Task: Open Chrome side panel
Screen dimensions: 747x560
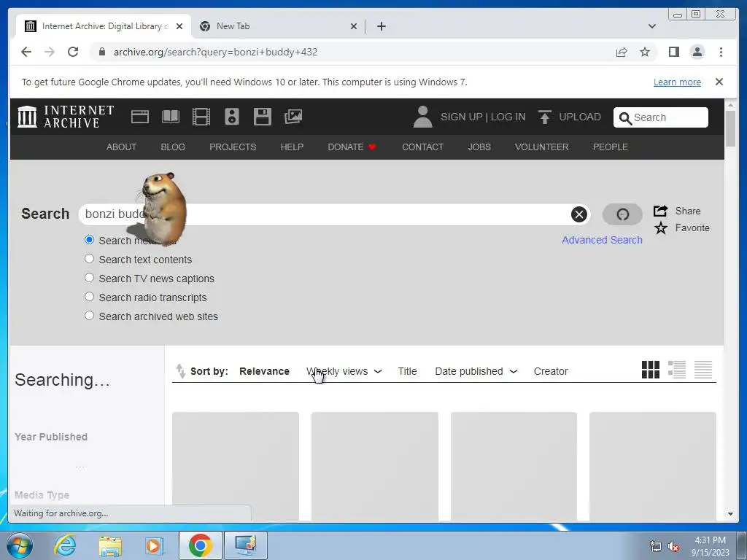Action: pyautogui.click(x=673, y=52)
